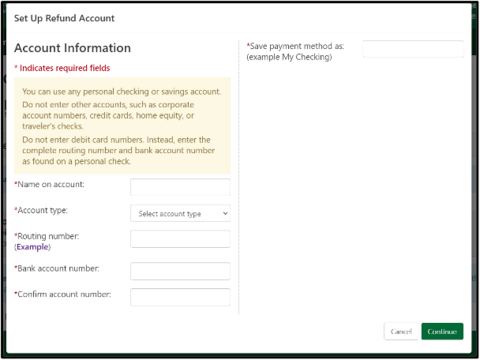Click the 'Name on account:' label
This screenshot has height=360, width=480.
point(49,184)
